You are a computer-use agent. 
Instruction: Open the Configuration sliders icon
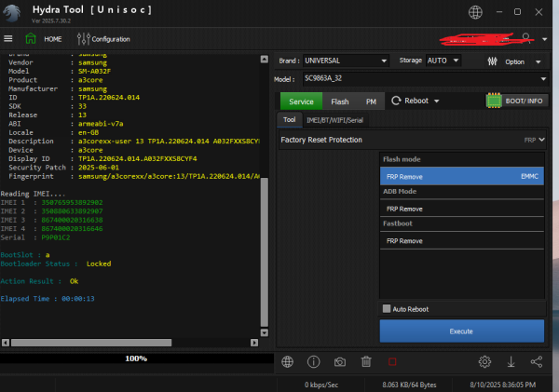(84, 39)
